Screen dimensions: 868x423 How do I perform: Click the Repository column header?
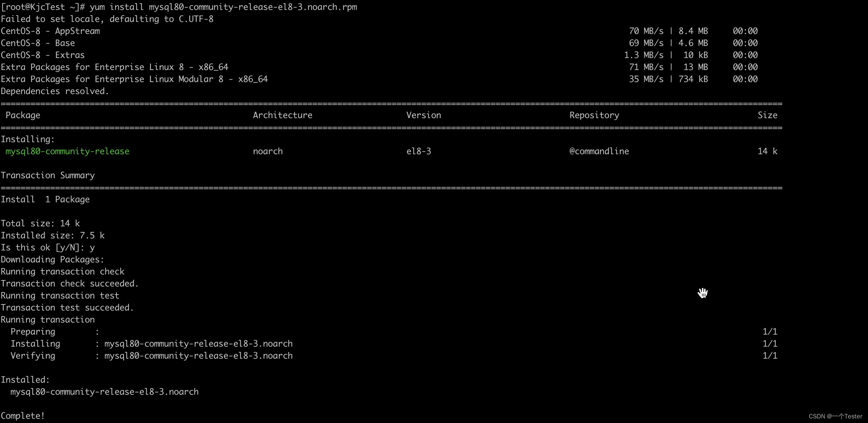pyautogui.click(x=594, y=115)
